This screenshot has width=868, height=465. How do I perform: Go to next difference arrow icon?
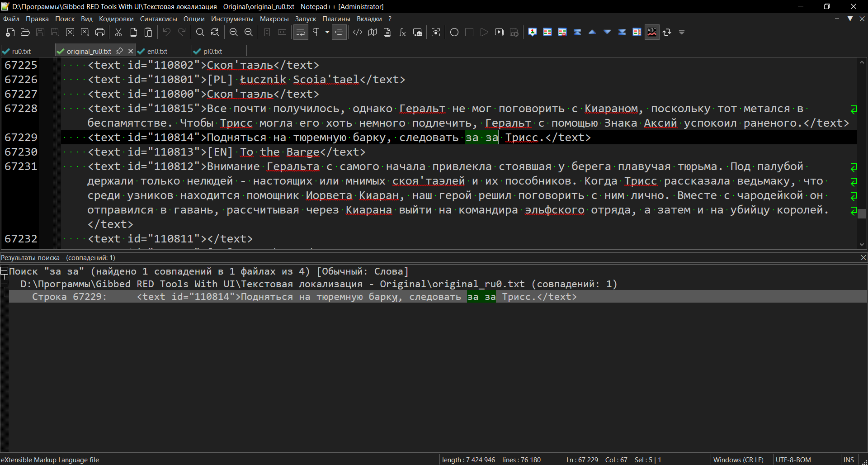tap(607, 32)
